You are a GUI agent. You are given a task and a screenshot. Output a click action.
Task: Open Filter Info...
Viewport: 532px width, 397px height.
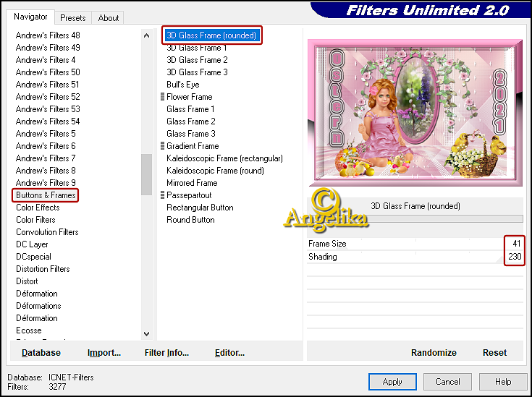point(166,353)
